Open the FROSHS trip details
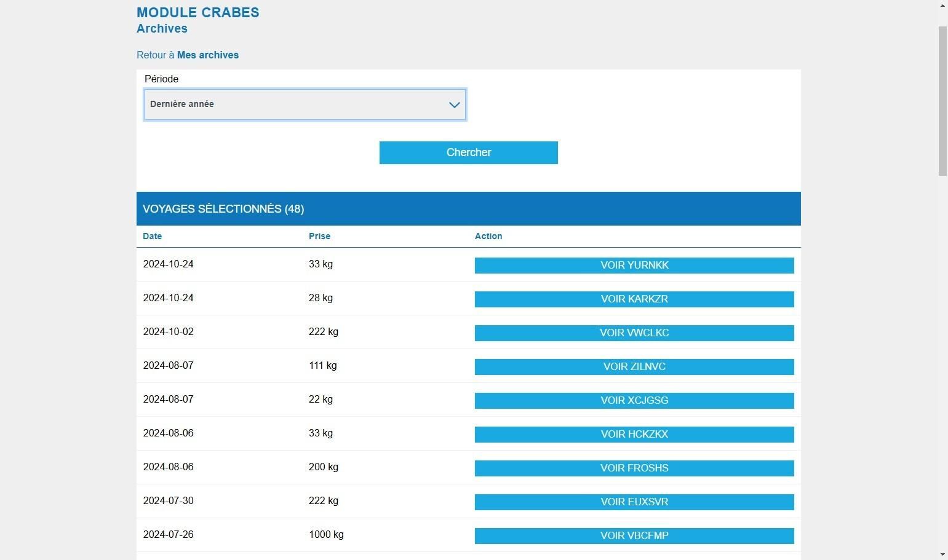Screen dimensions: 948x560 (634, 468)
